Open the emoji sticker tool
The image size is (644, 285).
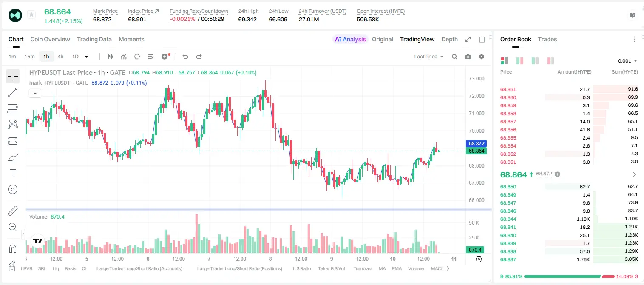point(13,189)
